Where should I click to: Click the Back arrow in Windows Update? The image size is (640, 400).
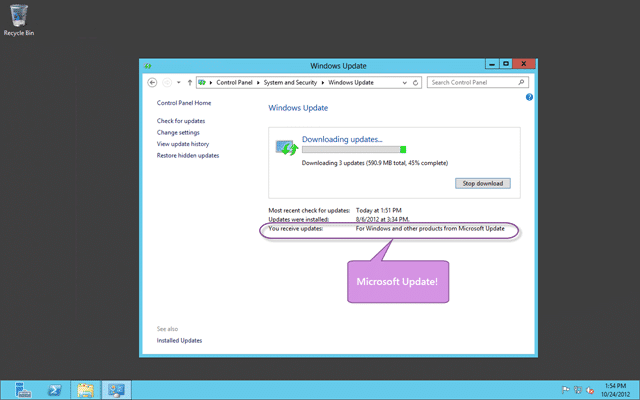(152, 82)
